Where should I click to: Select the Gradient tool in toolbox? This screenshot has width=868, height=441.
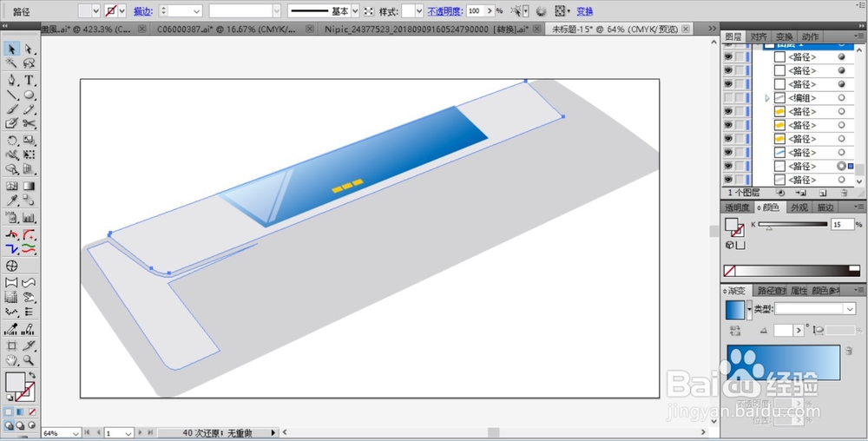[29, 187]
